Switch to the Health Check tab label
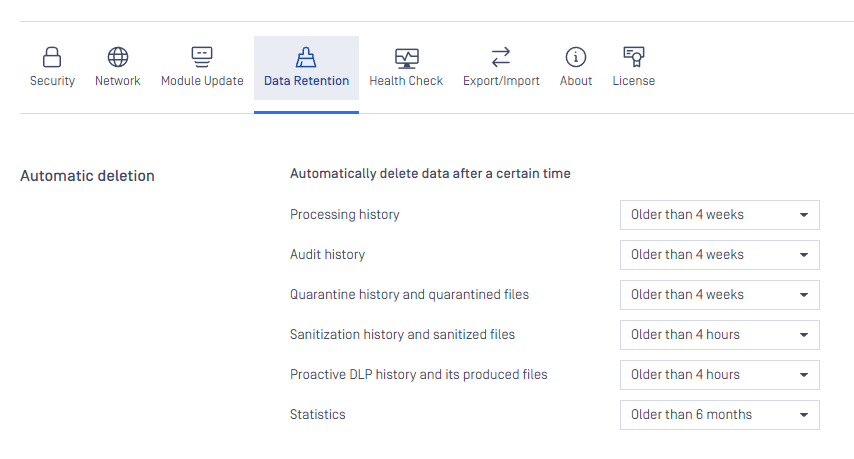The image size is (854, 459). [406, 81]
